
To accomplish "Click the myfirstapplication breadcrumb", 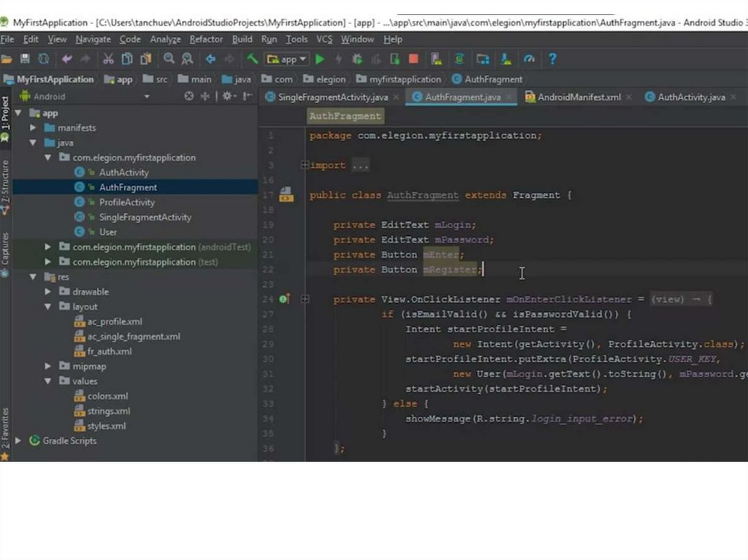I will 405,80.
